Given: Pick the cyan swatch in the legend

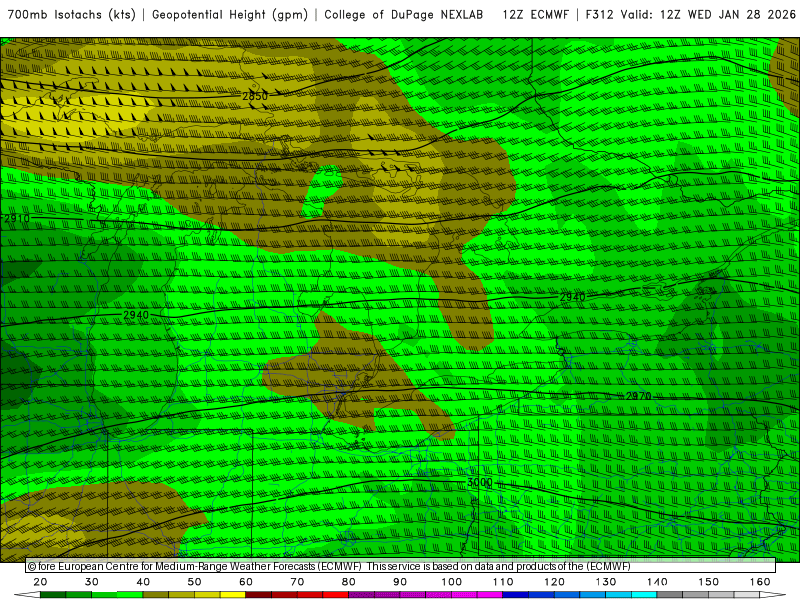Looking at the screenshot, I should (644, 594).
